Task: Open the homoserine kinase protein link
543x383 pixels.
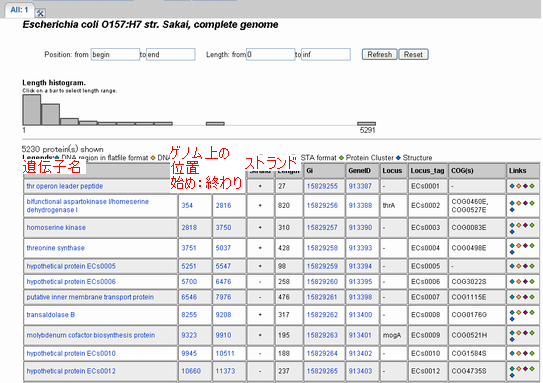Action: (56, 228)
